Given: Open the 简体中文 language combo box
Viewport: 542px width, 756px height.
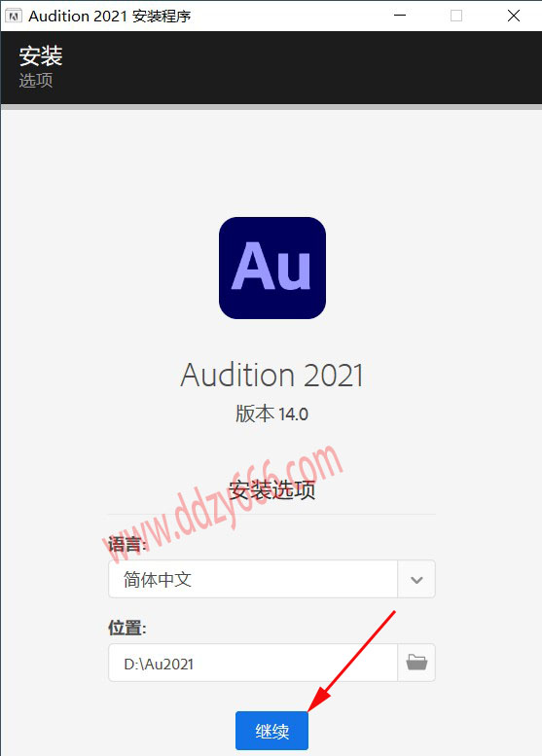Looking at the screenshot, I should tap(271, 579).
